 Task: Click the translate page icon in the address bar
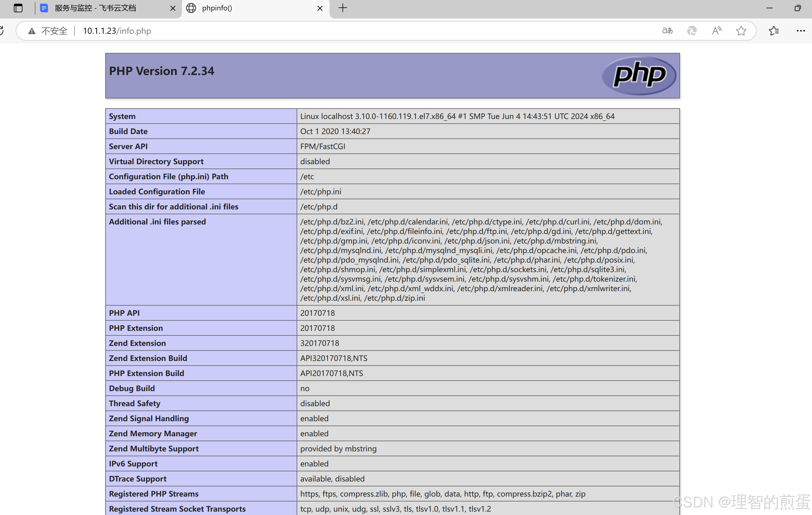(x=667, y=31)
